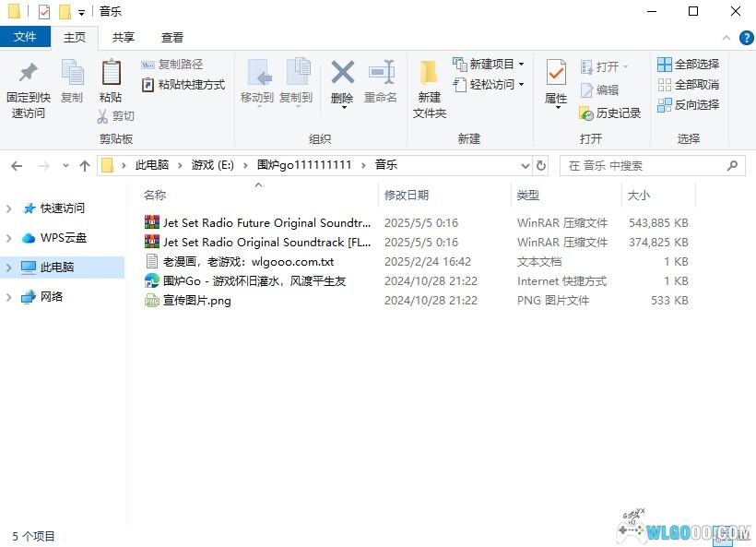
Task: Expand the Delete (删除) dropdown arrow
Action: [344, 108]
